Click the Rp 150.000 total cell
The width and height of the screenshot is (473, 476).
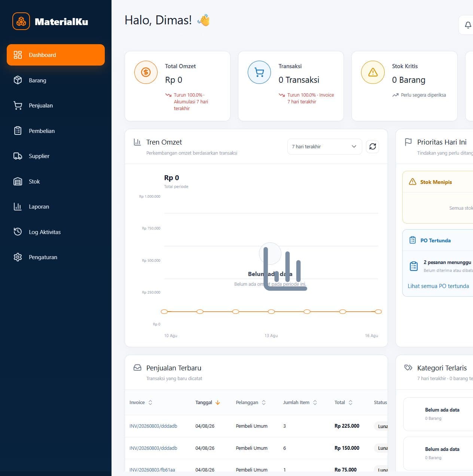347,448
